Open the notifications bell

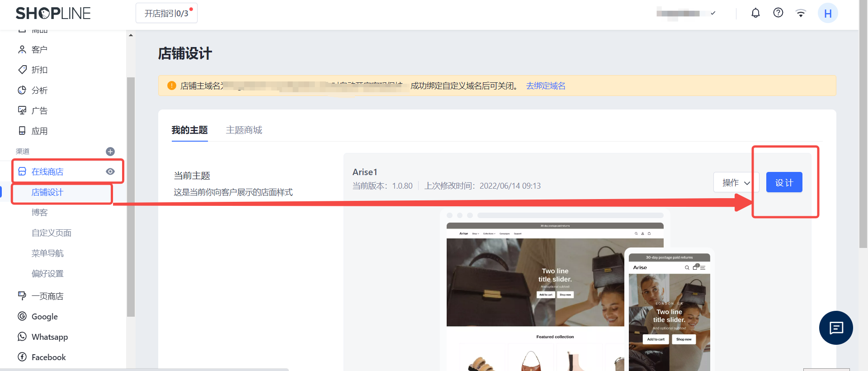[x=755, y=13]
